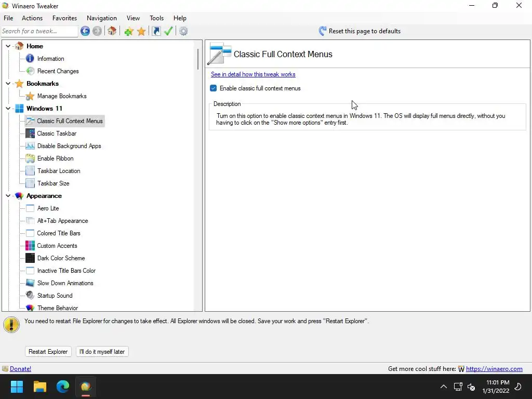Open the Navigation menu

[x=101, y=18]
